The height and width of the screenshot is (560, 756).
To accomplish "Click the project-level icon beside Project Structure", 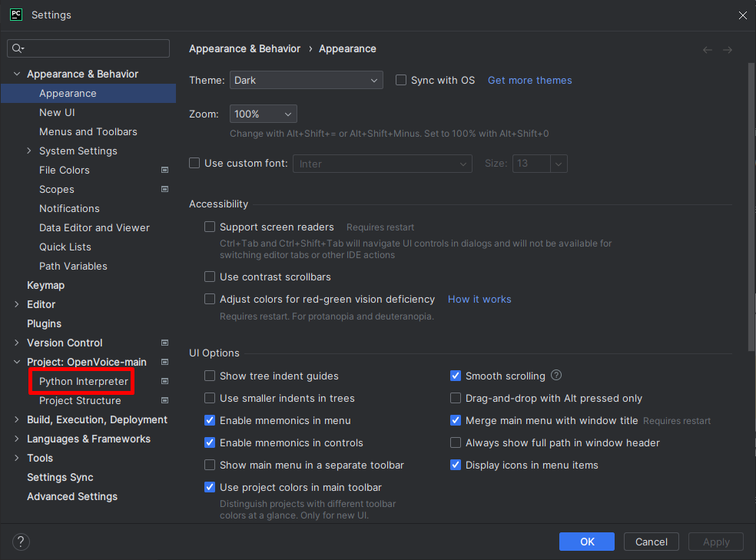I will [x=165, y=400].
